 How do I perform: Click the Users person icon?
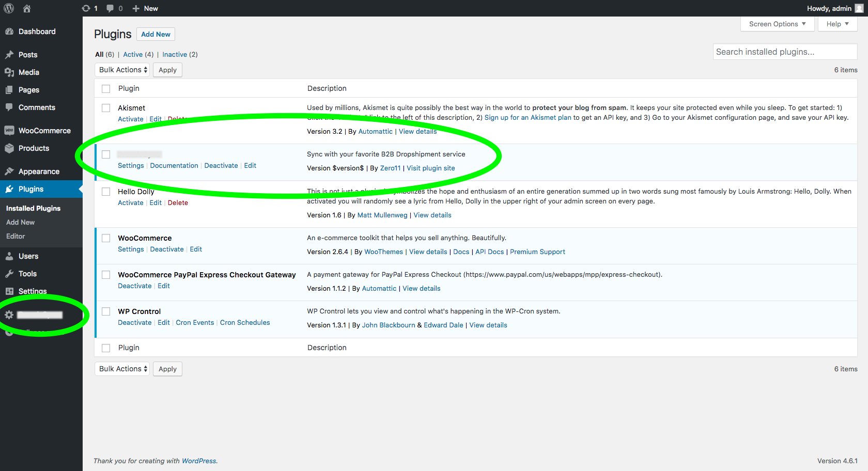(9, 256)
